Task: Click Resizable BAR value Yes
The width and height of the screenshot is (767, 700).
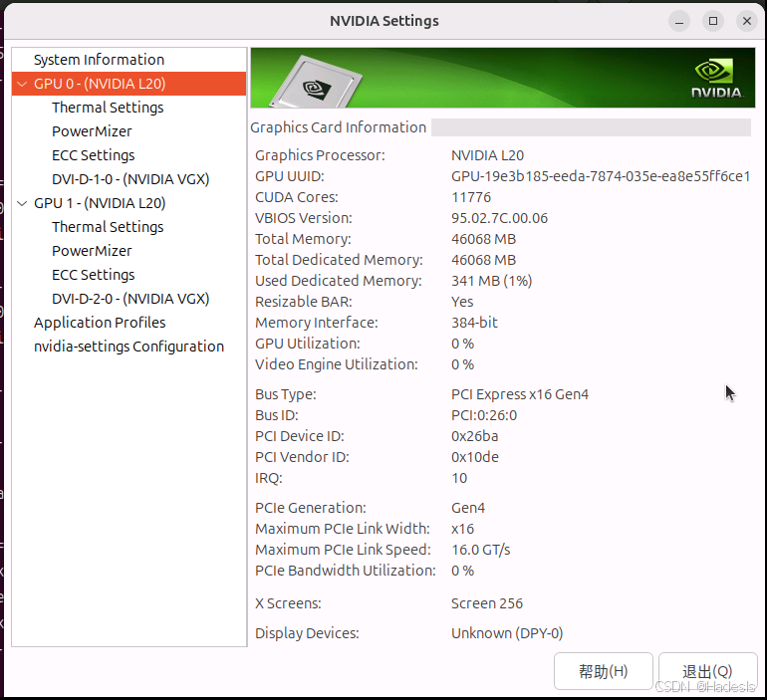Action: tap(462, 302)
